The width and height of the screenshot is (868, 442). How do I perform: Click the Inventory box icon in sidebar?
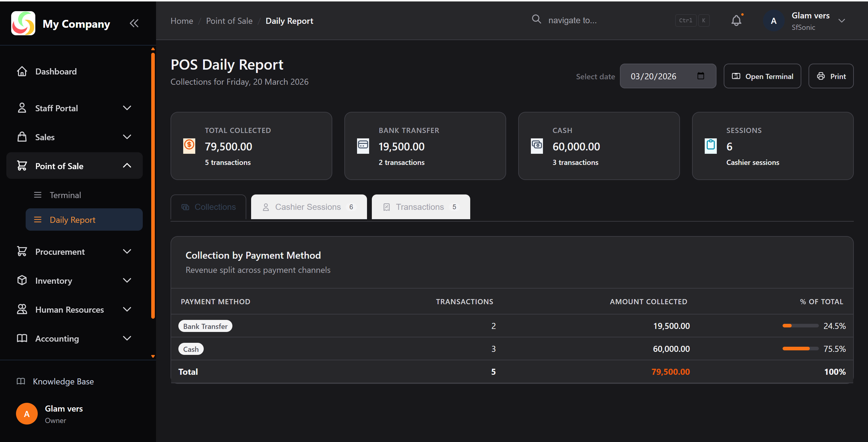(22, 280)
